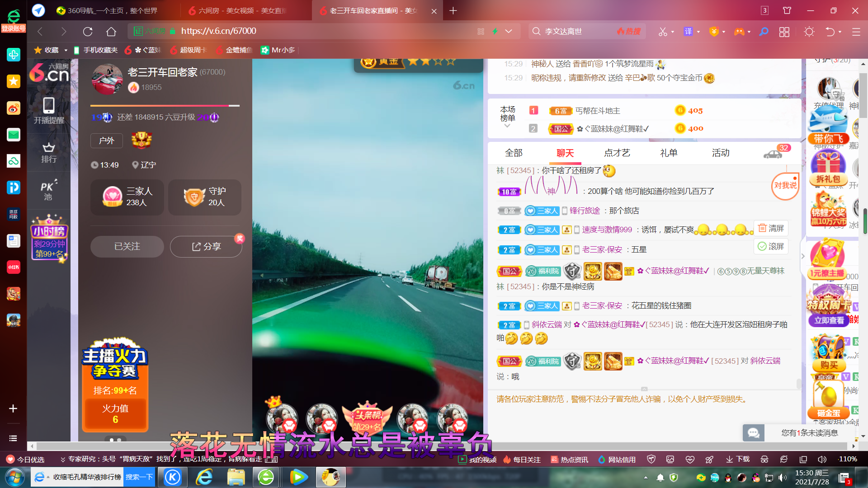This screenshot has width=868, height=488.
Task: Open dropdown next to scissors tool
Action: pos(673,32)
